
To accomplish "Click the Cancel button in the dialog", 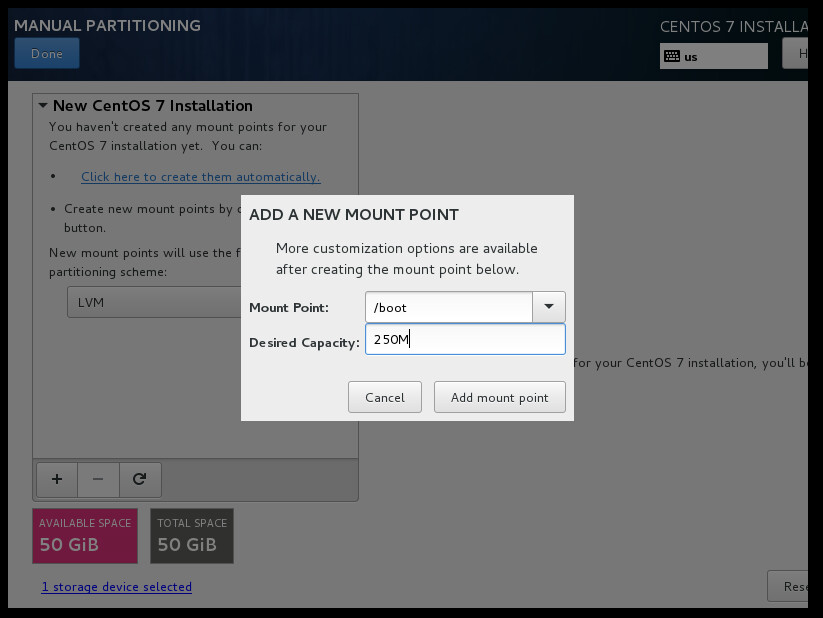I will pos(385,397).
